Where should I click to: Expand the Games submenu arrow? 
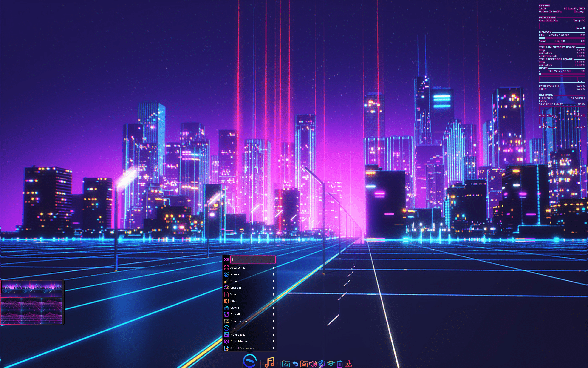[x=274, y=308]
